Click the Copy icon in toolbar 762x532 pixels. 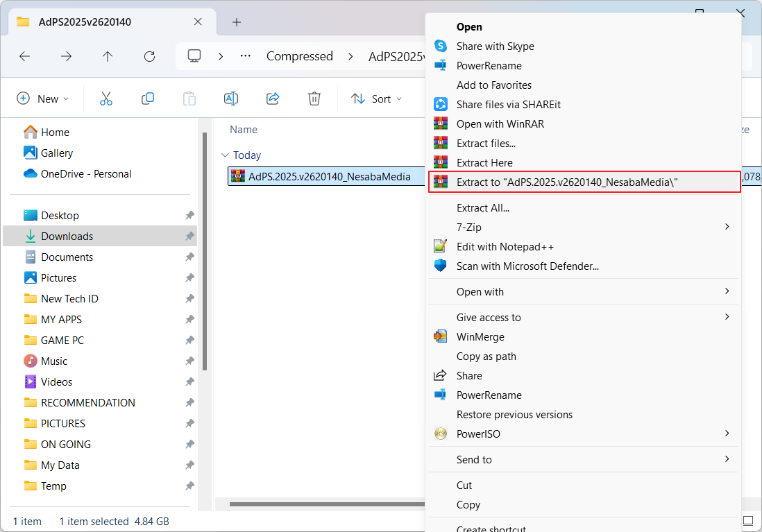(148, 98)
